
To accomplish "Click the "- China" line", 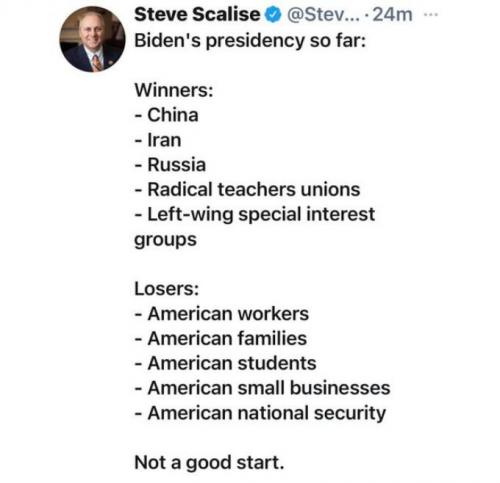I will tap(167, 115).
